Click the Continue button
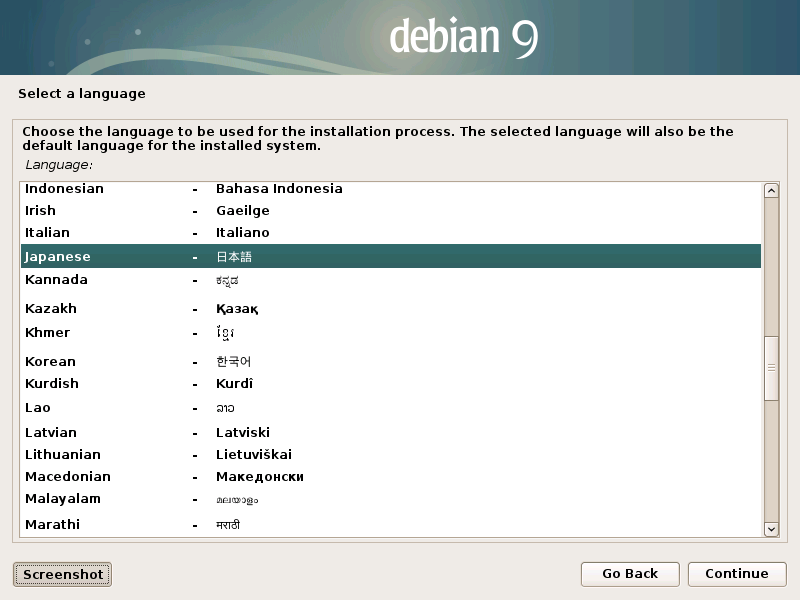Image resolution: width=800 pixels, height=600 pixels. [x=736, y=574]
